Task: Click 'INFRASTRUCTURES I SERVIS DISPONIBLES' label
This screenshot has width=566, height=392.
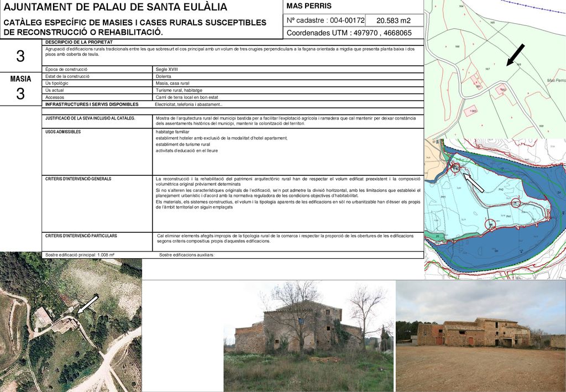Action: [x=92, y=104]
